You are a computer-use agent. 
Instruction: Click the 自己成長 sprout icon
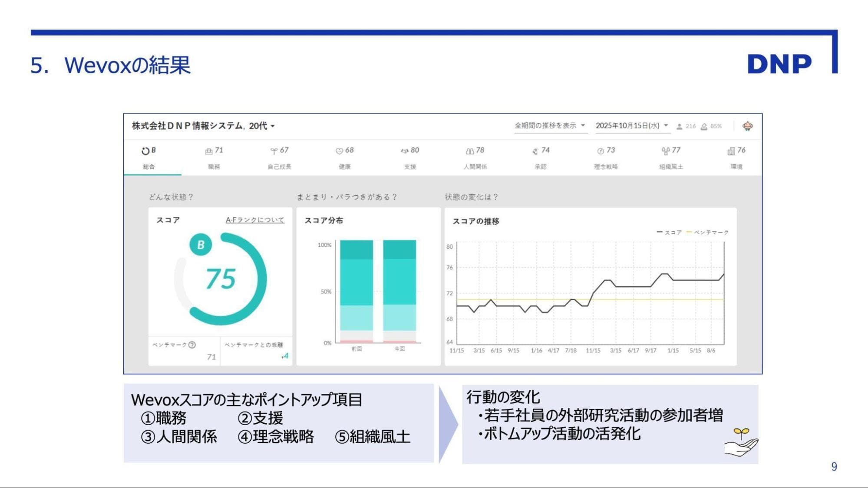[274, 151]
